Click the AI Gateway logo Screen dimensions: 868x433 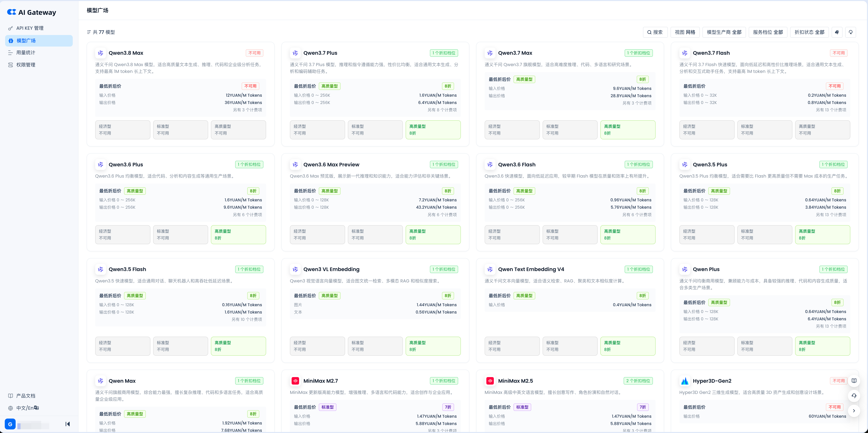(32, 12)
